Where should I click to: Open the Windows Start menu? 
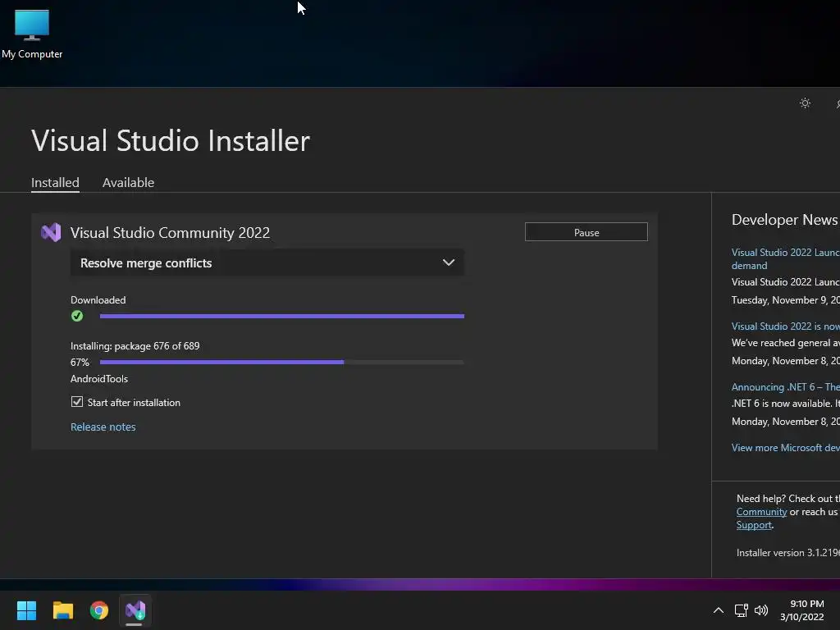point(26,610)
